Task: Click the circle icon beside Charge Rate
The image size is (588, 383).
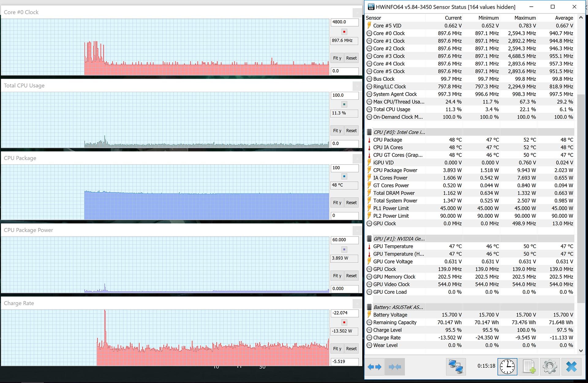Action: pos(369,338)
